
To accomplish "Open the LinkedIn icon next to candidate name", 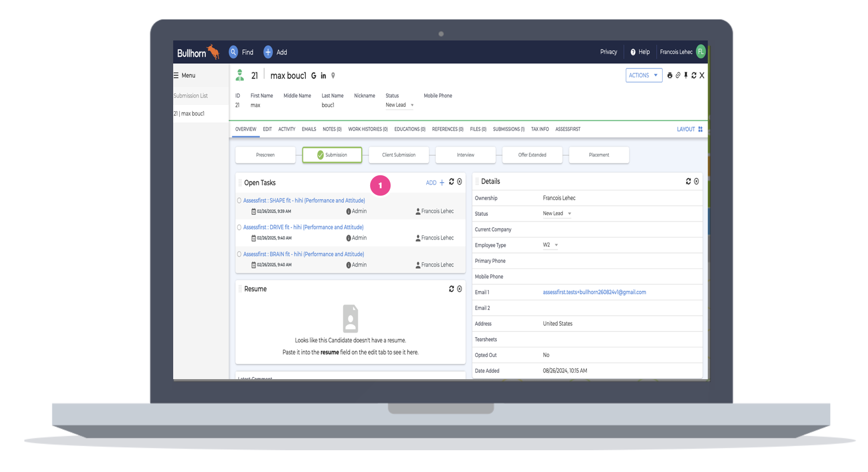I will coord(323,76).
